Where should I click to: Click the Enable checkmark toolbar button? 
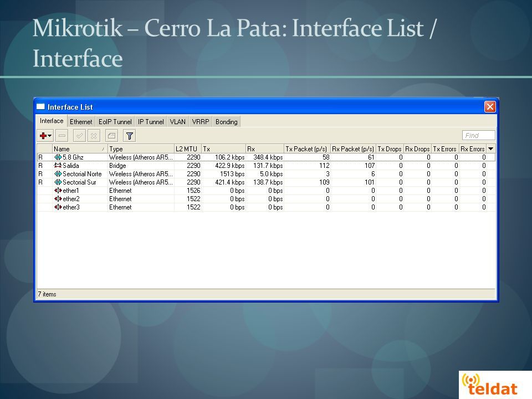pyautogui.click(x=79, y=136)
